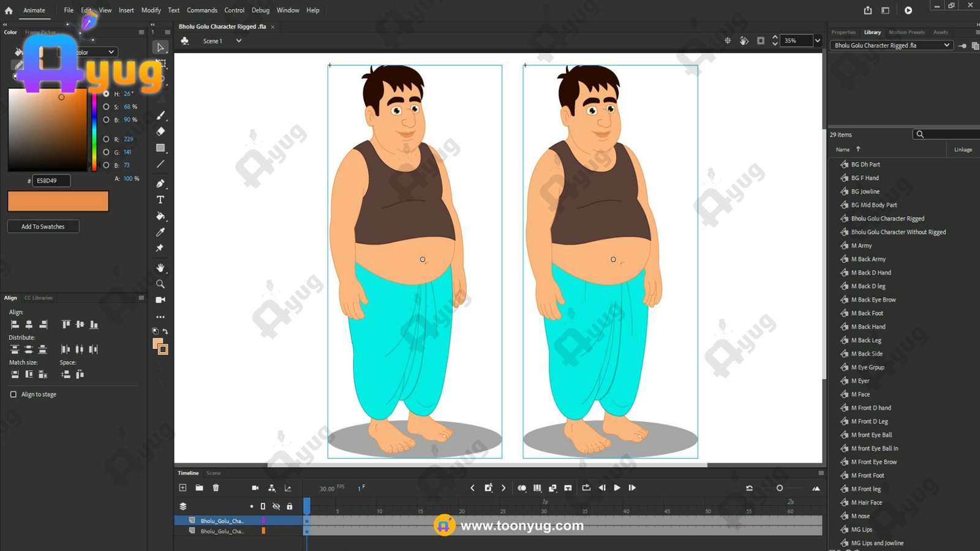Switch to the Properties panel tab

843,32
